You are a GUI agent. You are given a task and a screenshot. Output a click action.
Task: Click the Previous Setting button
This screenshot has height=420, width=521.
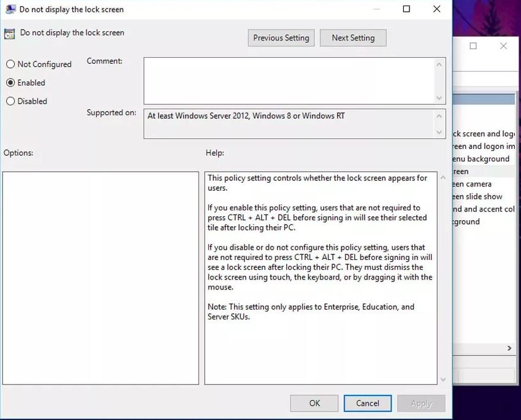(281, 38)
